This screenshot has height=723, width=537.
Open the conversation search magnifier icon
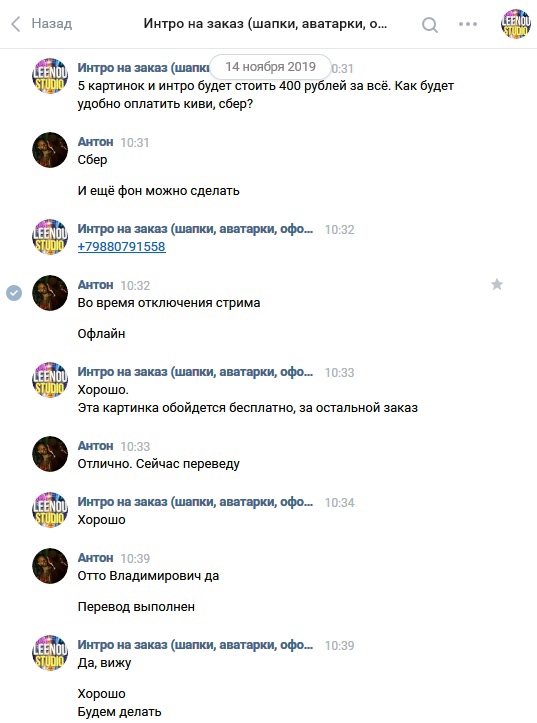(x=430, y=24)
